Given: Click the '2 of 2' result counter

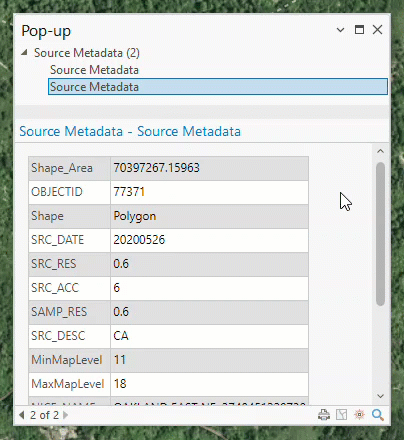Looking at the screenshot, I should coord(44,415).
